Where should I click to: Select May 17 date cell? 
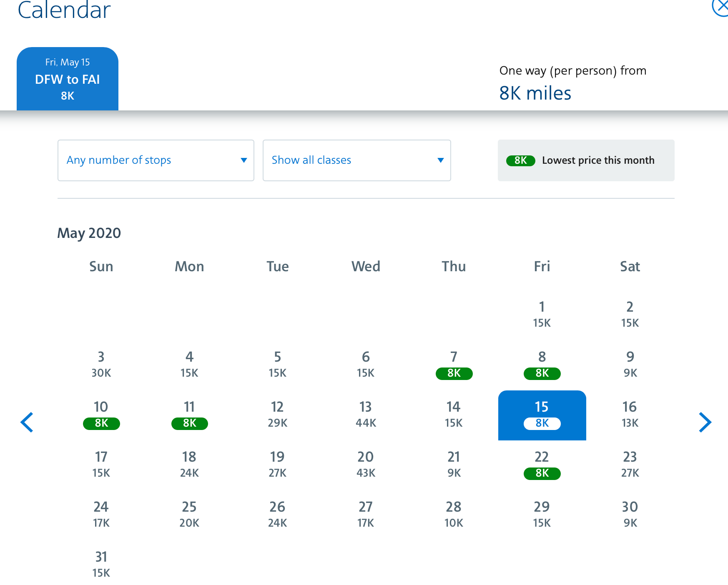[101, 465]
